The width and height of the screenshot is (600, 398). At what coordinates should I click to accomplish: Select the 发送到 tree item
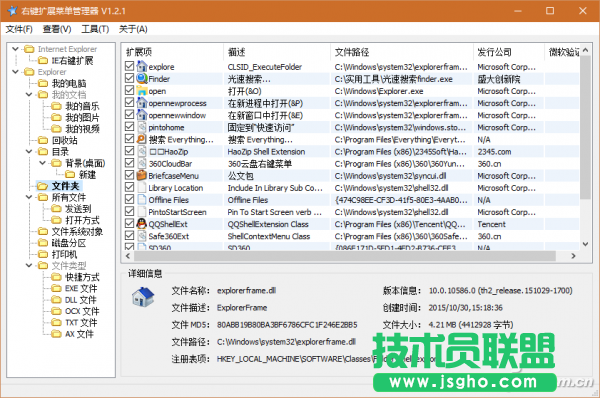pyautogui.click(x=78, y=209)
